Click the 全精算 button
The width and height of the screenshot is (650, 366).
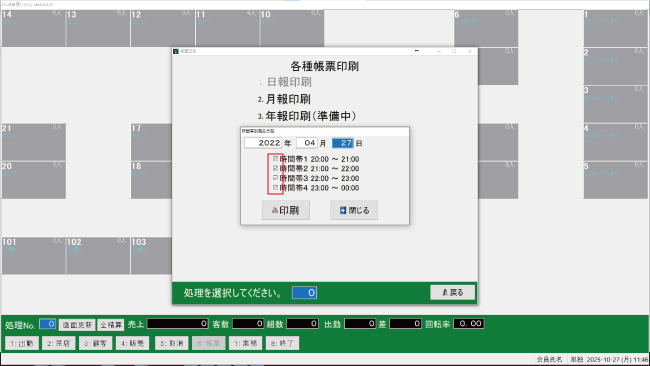(x=111, y=325)
